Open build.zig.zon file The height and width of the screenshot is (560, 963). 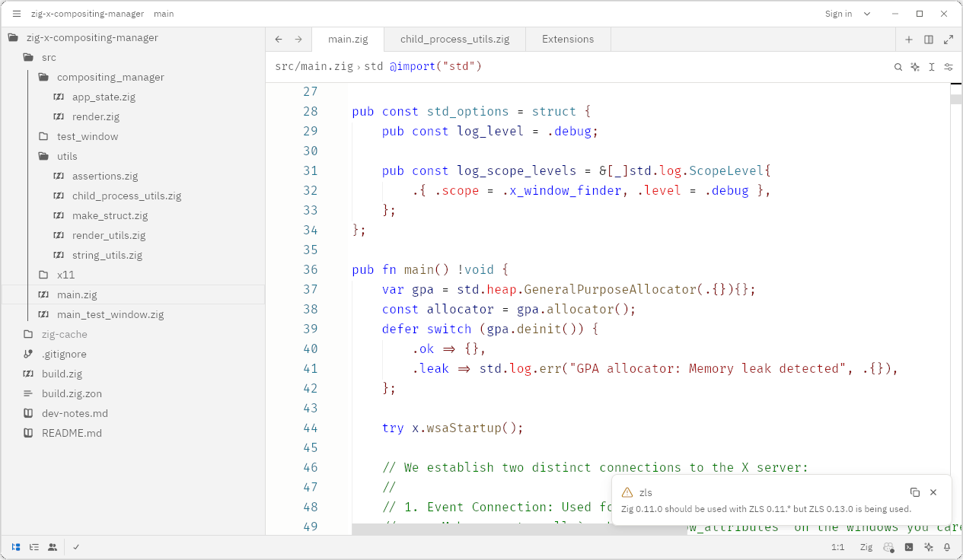point(132,393)
